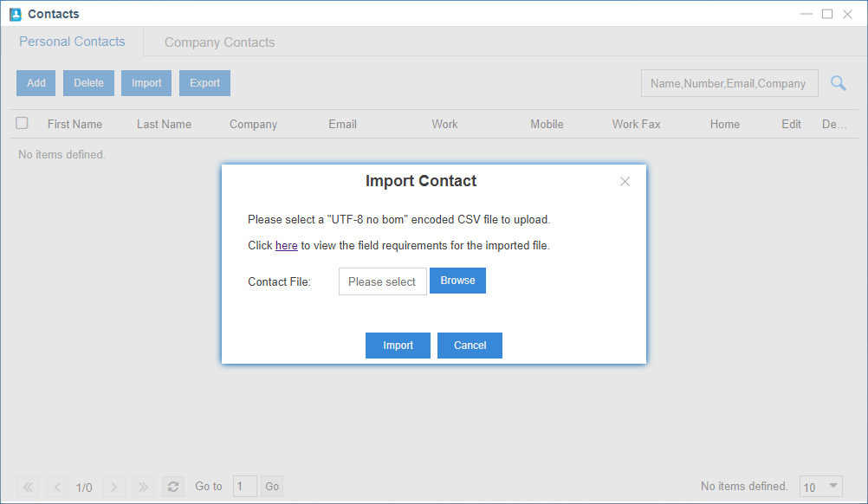Go to the next page arrow
Viewport: 868px width, 504px height.
pos(113,486)
